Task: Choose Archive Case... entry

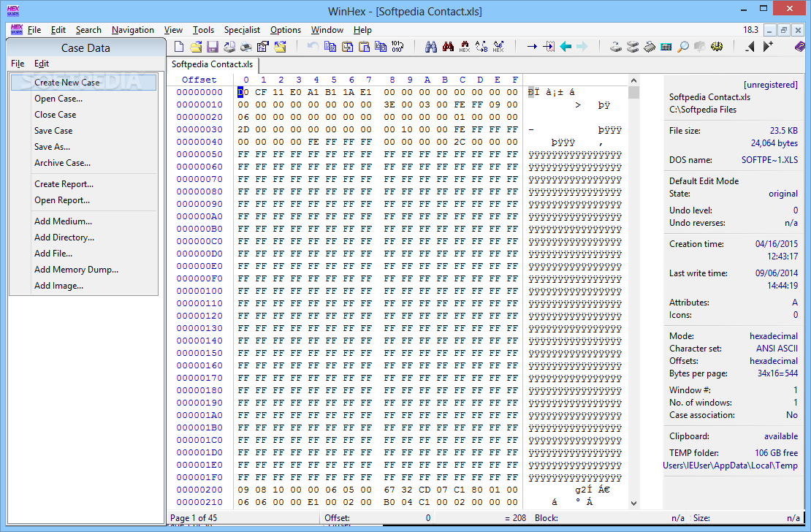Action: tap(84, 162)
